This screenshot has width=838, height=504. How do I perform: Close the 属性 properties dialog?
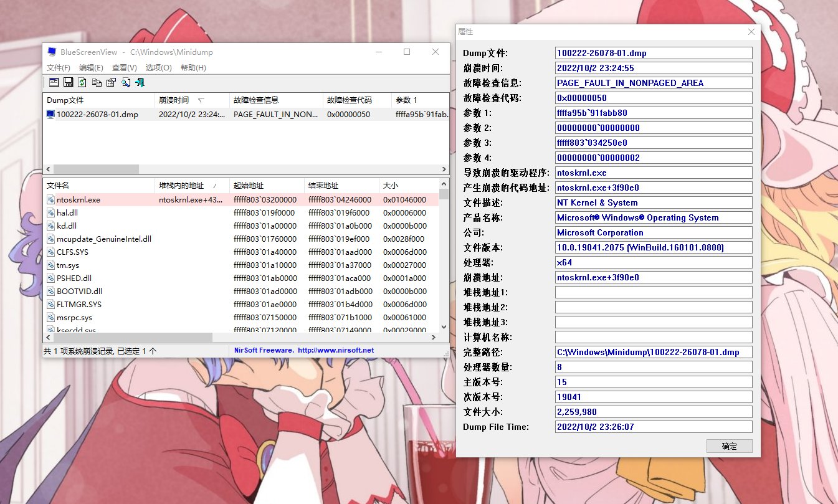click(x=751, y=31)
